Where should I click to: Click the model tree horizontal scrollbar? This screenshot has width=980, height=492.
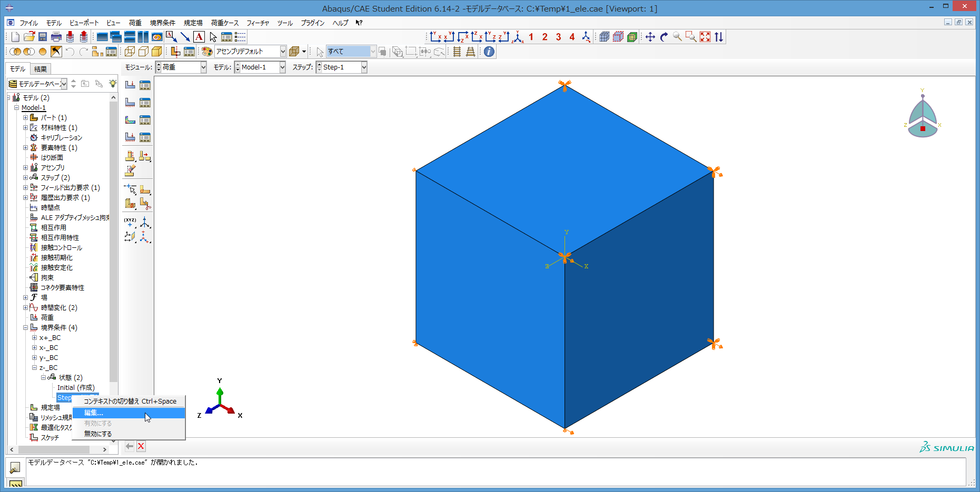point(54,449)
